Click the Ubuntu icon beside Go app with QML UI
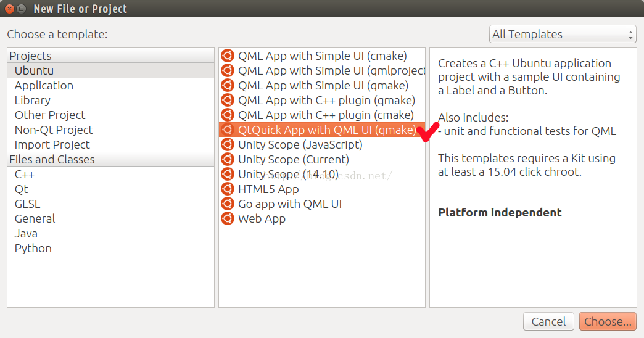This screenshot has height=338, width=644. (x=228, y=204)
